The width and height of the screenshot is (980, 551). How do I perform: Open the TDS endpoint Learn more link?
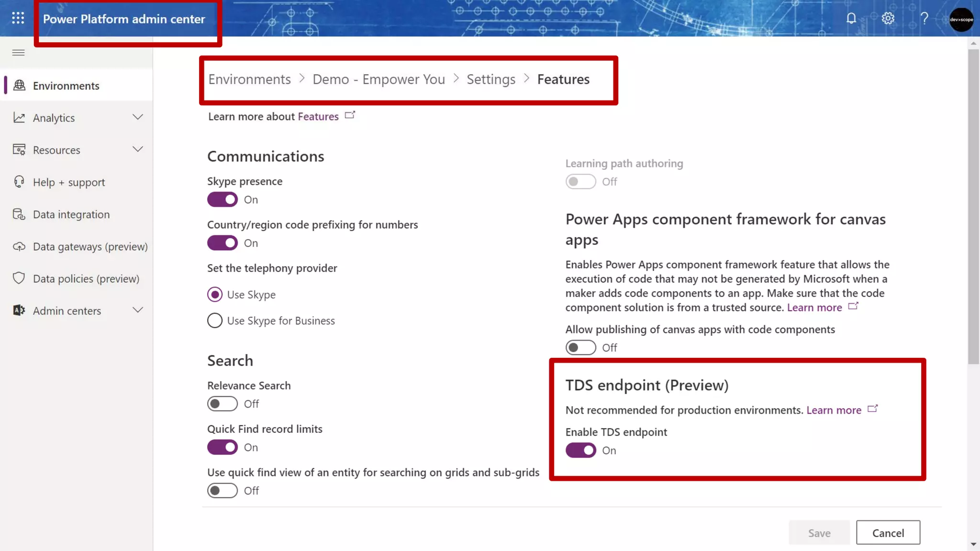[x=834, y=410]
